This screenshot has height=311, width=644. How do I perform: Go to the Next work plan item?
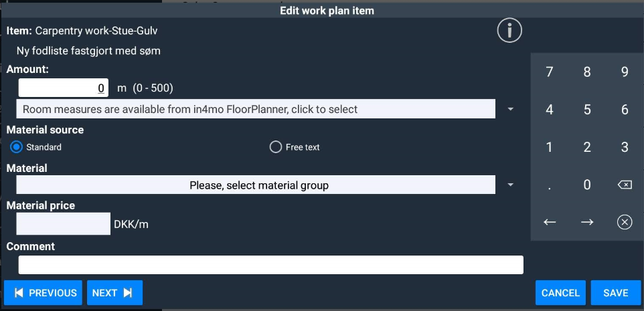(x=114, y=293)
